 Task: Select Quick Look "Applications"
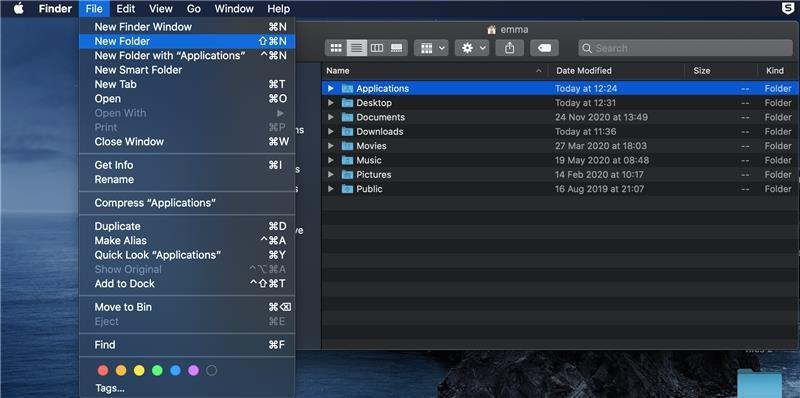click(187, 255)
